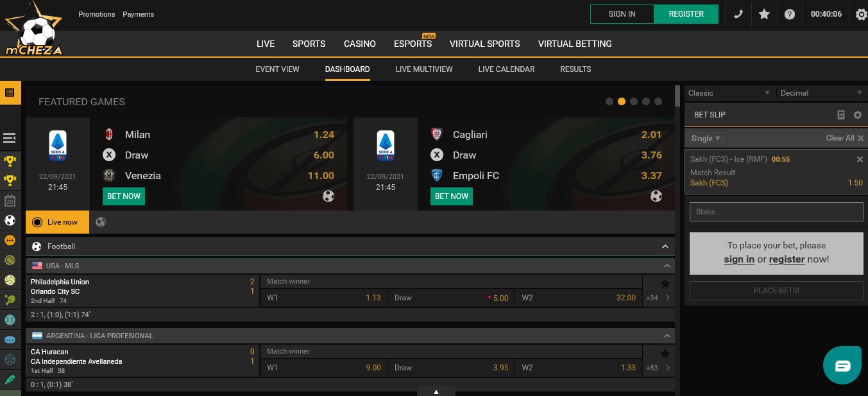Screen dimensions: 868x396
Task: Select the fourth featured games carousel dot
Action: pyautogui.click(x=646, y=101)
